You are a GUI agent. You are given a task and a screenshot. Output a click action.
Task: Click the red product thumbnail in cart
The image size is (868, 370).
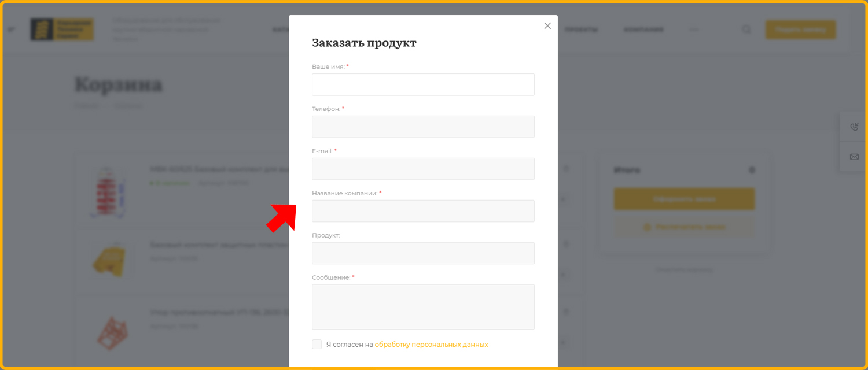[x=108, y=192]
